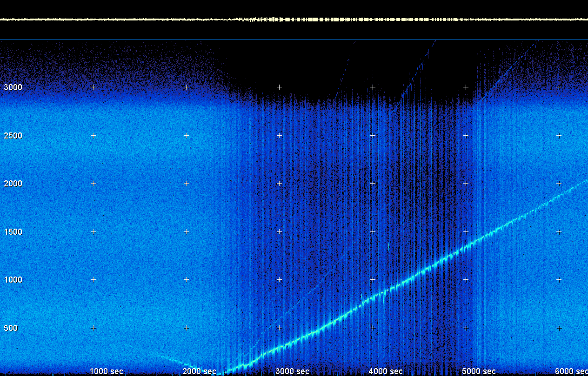Select the "6000 sec" time label
Screen dimensions: 588x376
pos(571,371)
